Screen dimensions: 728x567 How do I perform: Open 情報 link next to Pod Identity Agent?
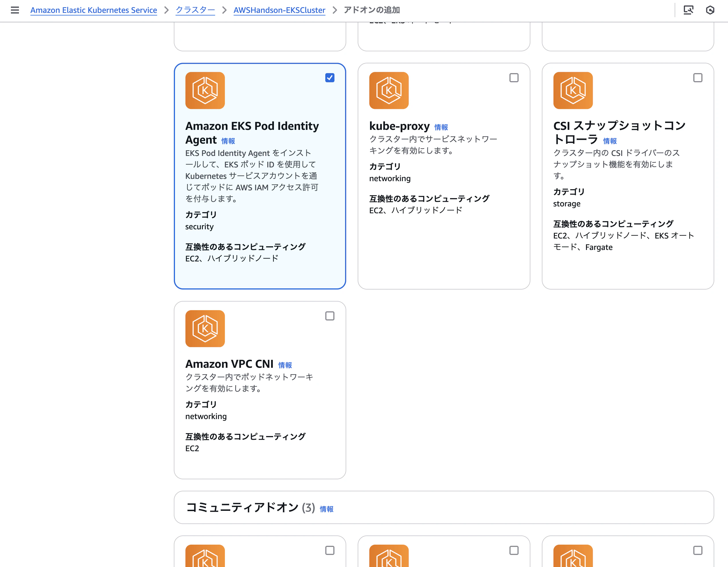[x=228, y=141]
